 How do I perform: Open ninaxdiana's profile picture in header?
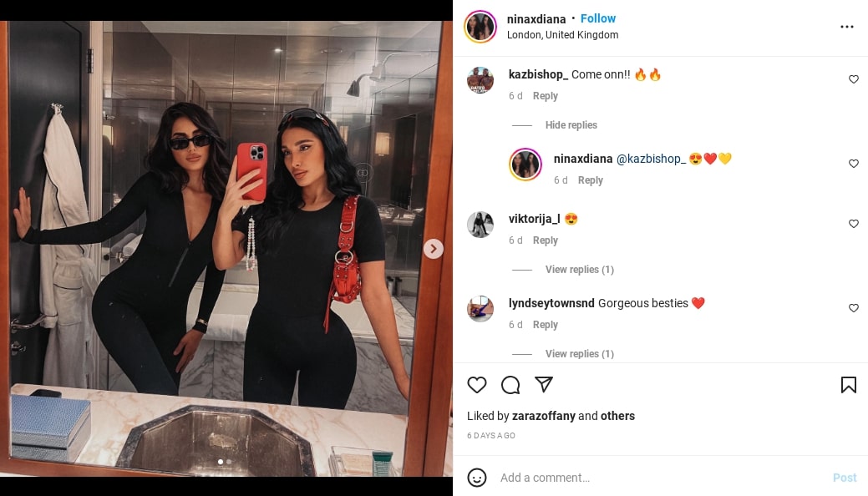pos(480,26)
